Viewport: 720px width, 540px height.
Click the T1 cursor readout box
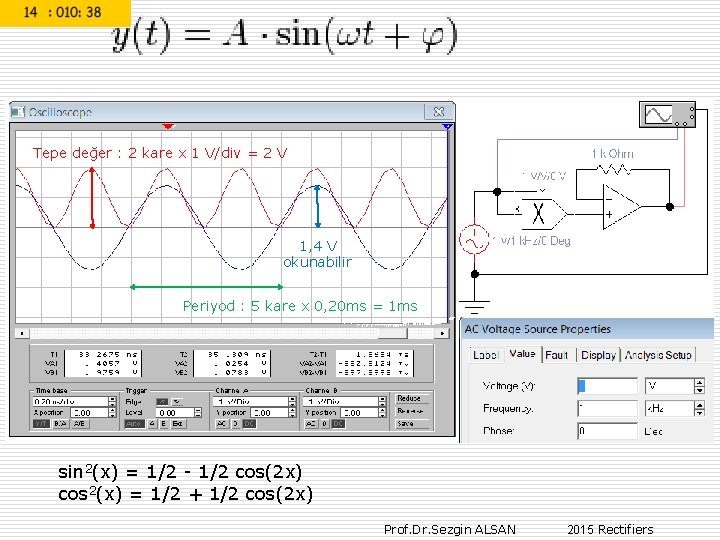[103, 363]
